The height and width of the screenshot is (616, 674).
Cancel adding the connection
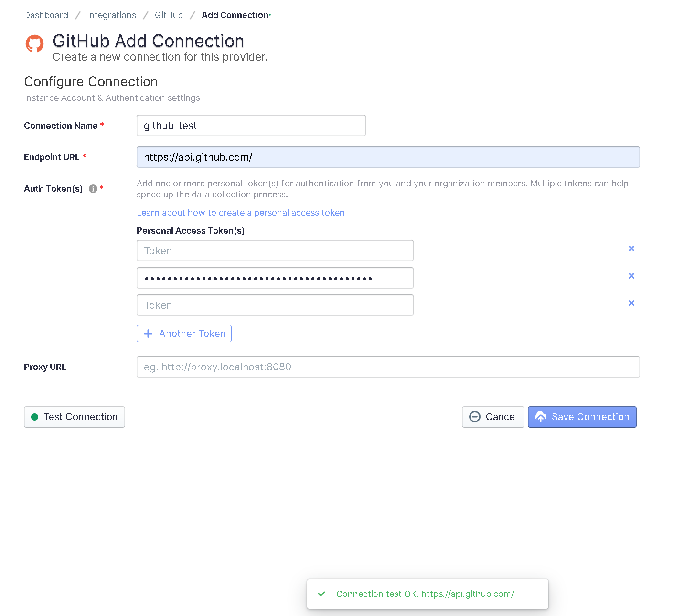tap(493, 417)
